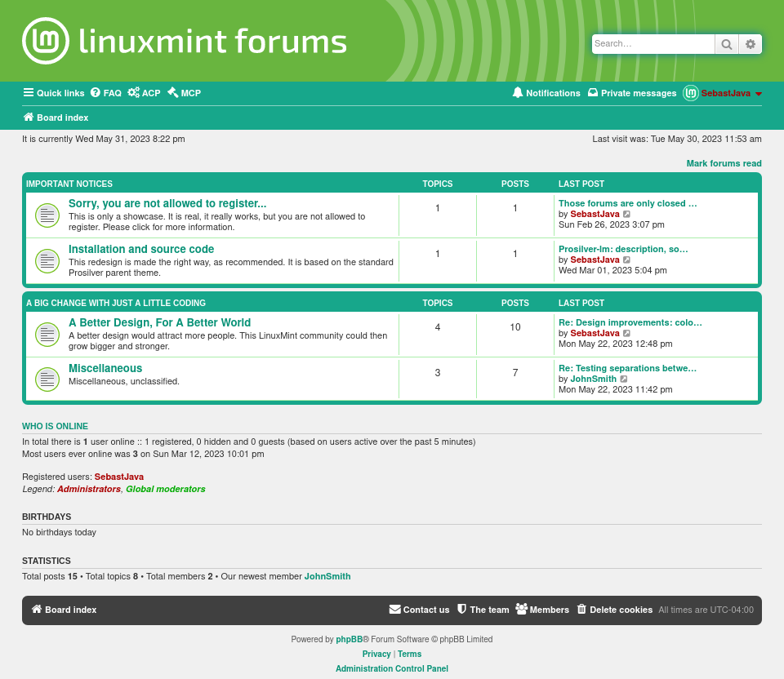Click the SebastJava avatar icon in navbar
The width and height of the screenshot is (784, 679).
coord(691,93)
